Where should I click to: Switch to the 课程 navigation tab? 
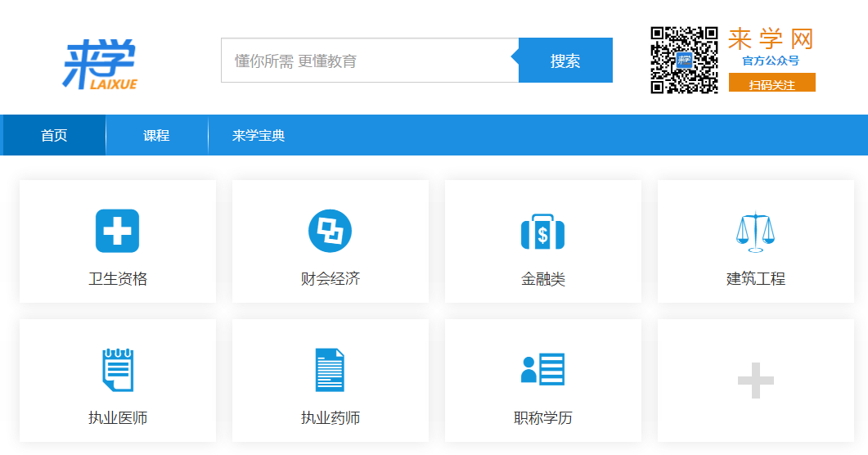[x=156, y=135]
